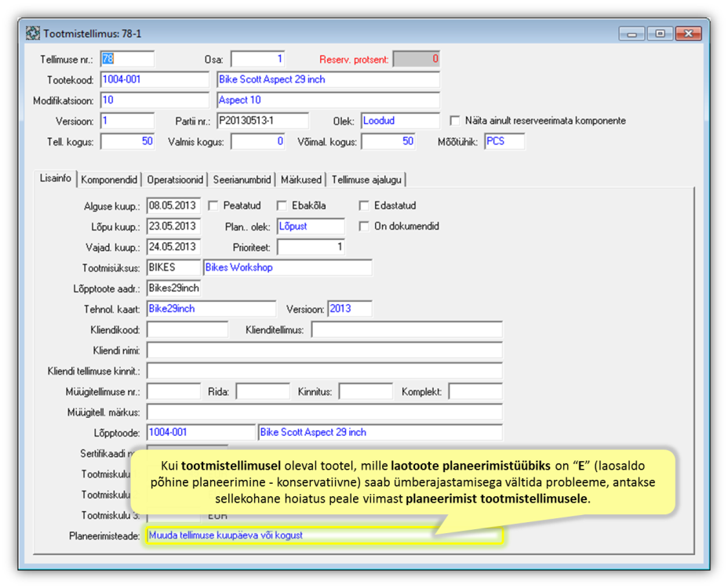Screen dimensions: 728x588
Task: Tick the On dokumendid checkbox
Action: click(x=364, y=226)
